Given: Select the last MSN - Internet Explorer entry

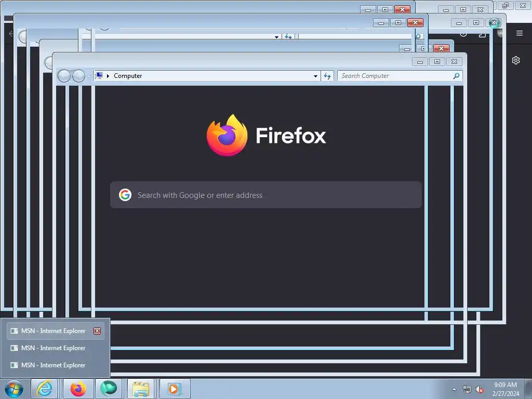Looking at the screenshot, I should pyautogui.click(x=55, y=365).
